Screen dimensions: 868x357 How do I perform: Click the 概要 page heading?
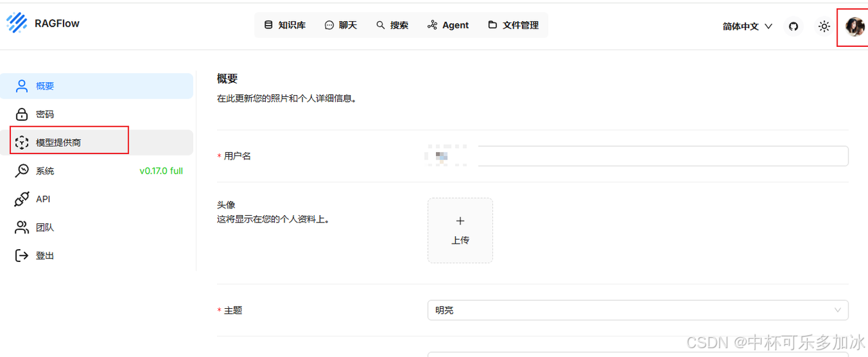point(227,79)
